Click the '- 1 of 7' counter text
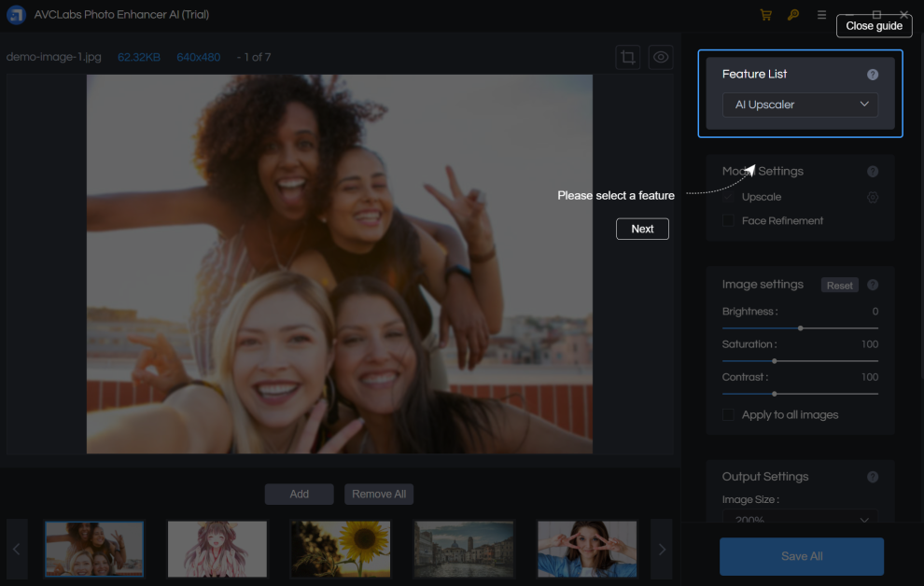 [x=254, y=57]
